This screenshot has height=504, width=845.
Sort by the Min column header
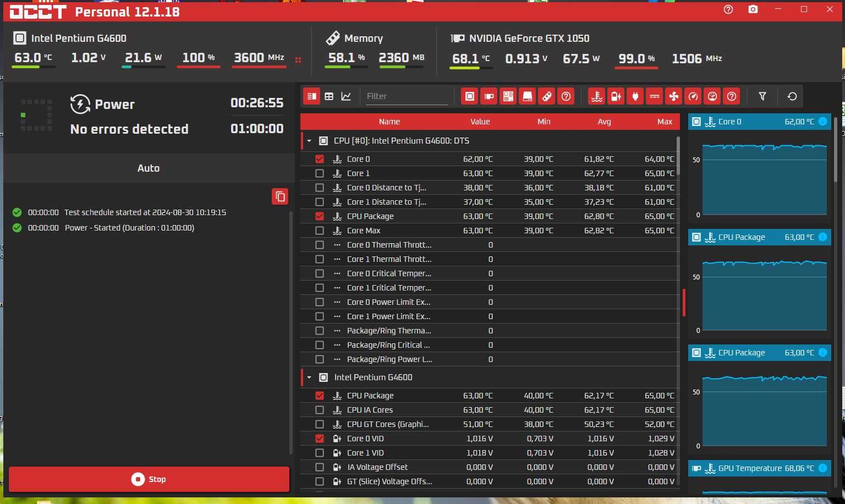[x=544, y=122]
